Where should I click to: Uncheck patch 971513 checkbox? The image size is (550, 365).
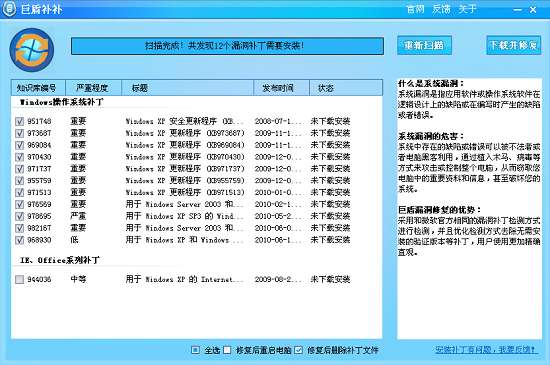point(19,193)
